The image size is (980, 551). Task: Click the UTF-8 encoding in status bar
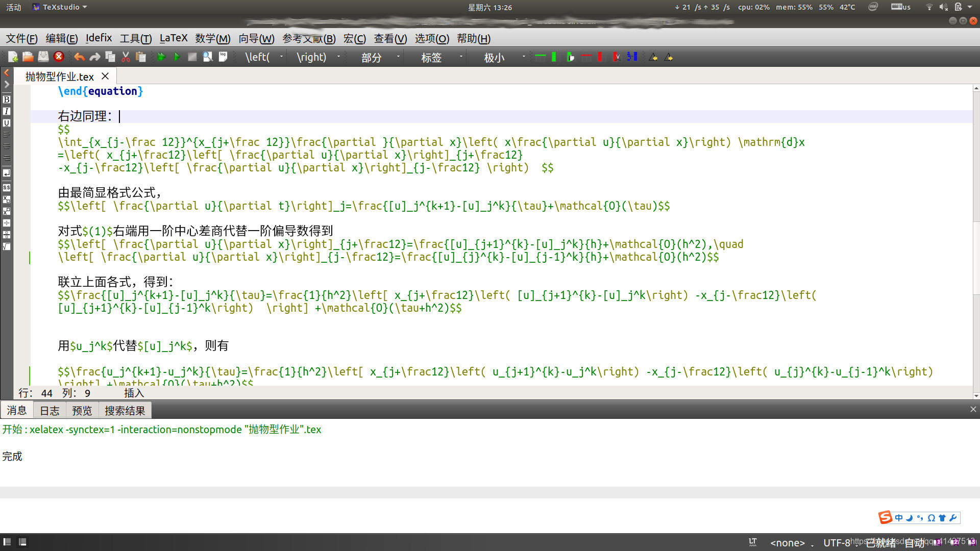point(837,543)
